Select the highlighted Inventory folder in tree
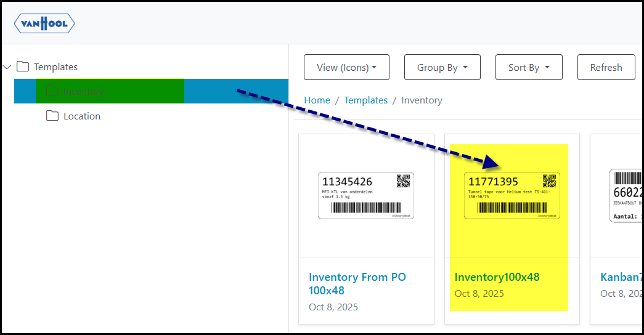 pyautogui.click(x=84, y=92)
